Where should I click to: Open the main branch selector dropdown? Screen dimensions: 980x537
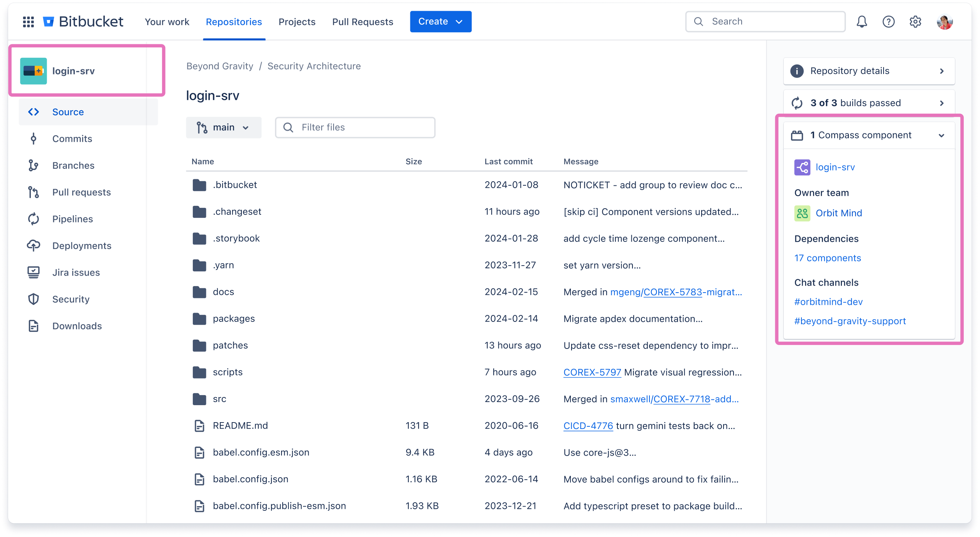[x=224, y=127]
